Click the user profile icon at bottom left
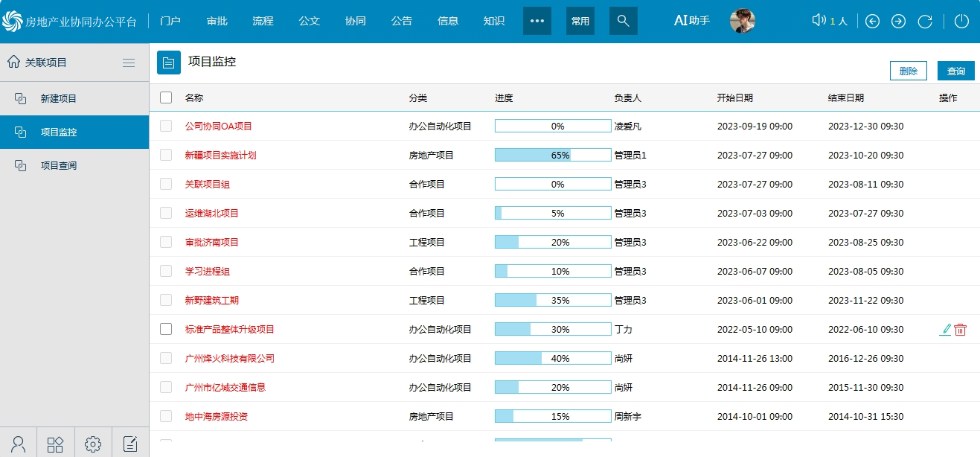 click(19, 444)
